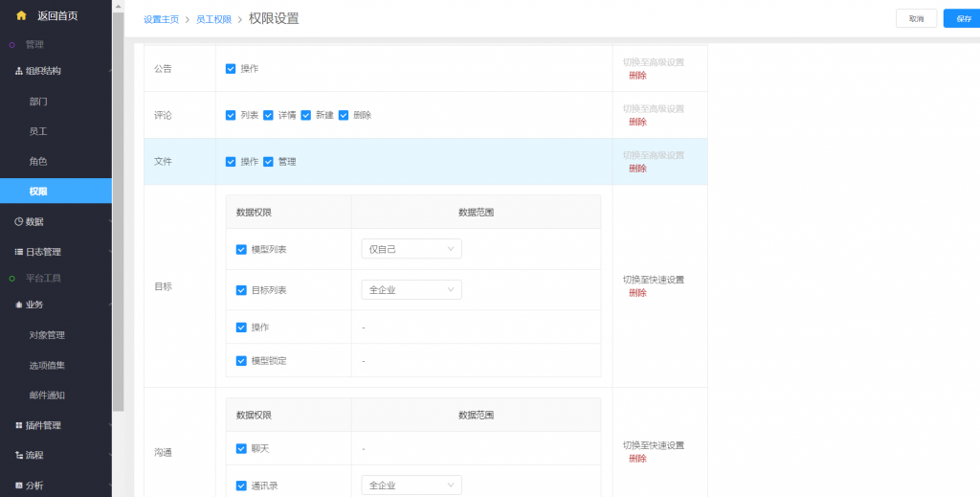Screen dimensions: 980x497
Task: Click the 插件管理 grid icon in sidebar
Action: pos(18,425)
